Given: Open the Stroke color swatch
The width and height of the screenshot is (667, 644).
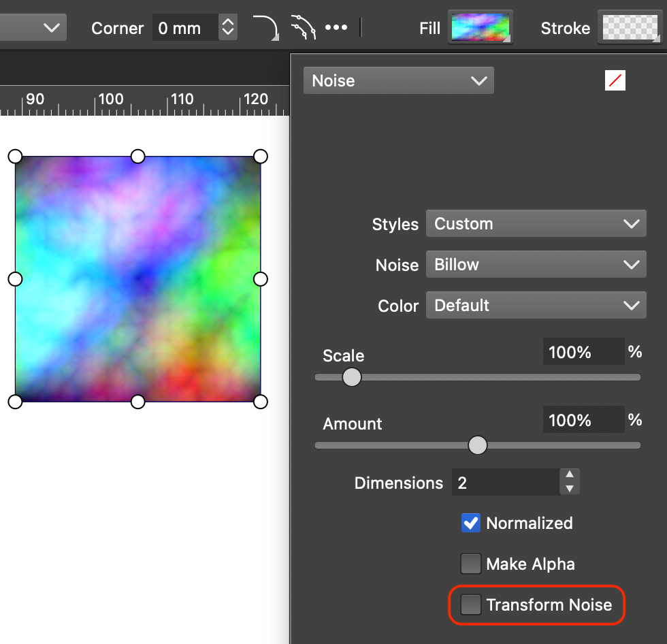Looking at the screenshot, I should [x=630, y=28].
